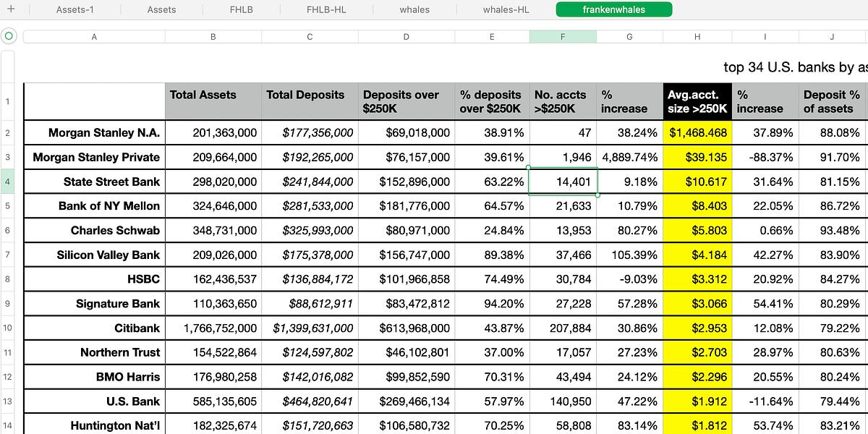Select the Northern Trust cell
868x434 pixels.
(94, 352)
